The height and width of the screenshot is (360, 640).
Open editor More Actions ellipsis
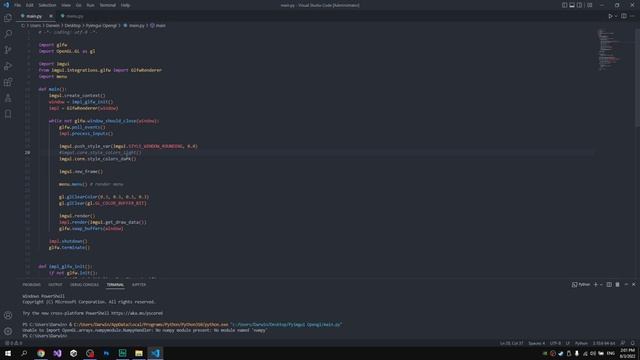[632, 16]
